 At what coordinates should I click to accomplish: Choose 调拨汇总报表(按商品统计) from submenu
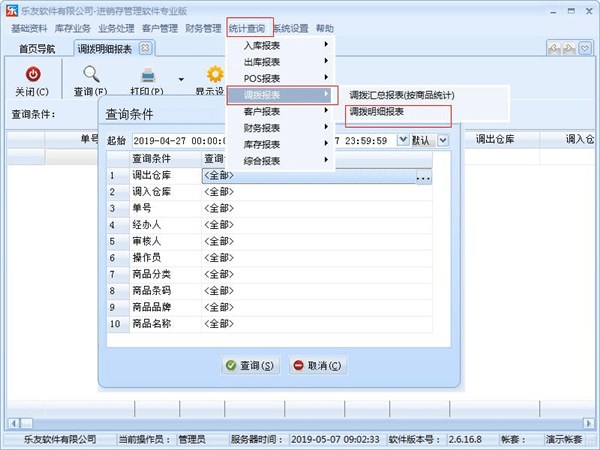click(x=402, y=95)
